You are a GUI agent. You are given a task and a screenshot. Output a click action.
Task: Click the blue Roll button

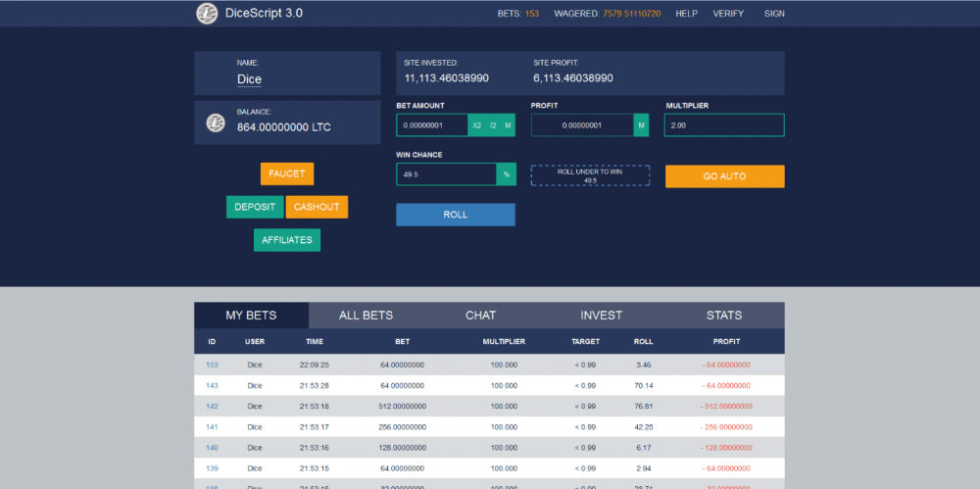pyautogui.click(x=456, y=215)
